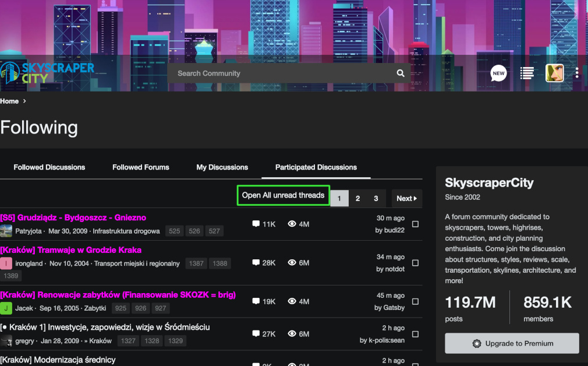Tick the checkbox beside Renowacje zabytków thread
The height and width of the screenshot is (366, 588).
415,301
